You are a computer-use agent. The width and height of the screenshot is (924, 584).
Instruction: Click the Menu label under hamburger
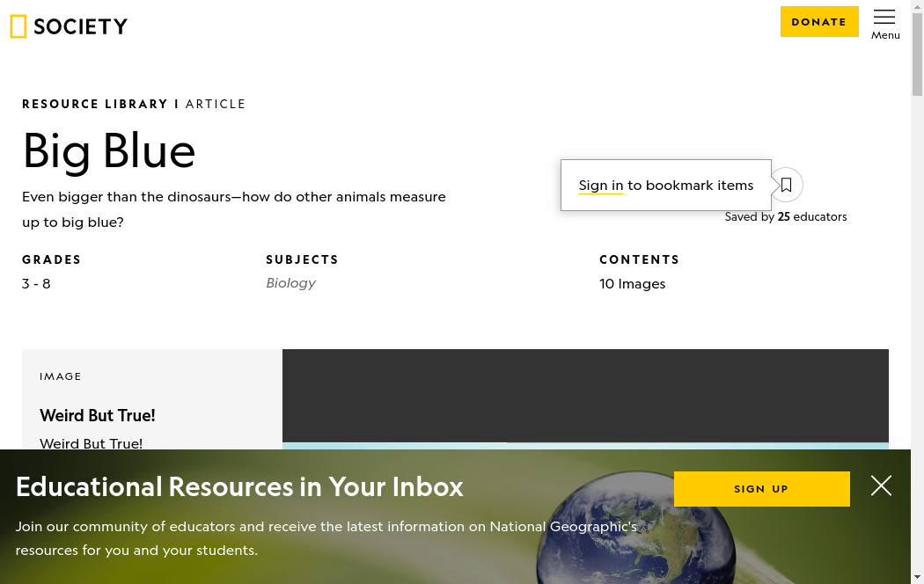(x=885, y=35)
